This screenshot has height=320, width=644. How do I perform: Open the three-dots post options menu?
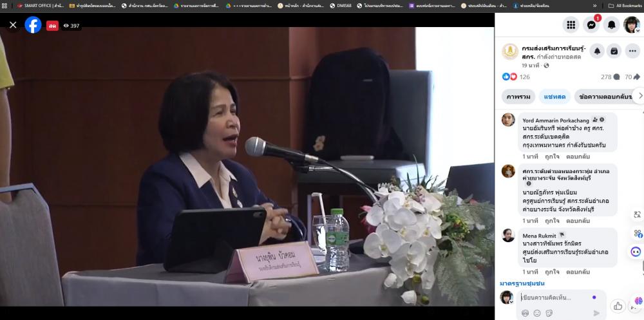point(632,51)
